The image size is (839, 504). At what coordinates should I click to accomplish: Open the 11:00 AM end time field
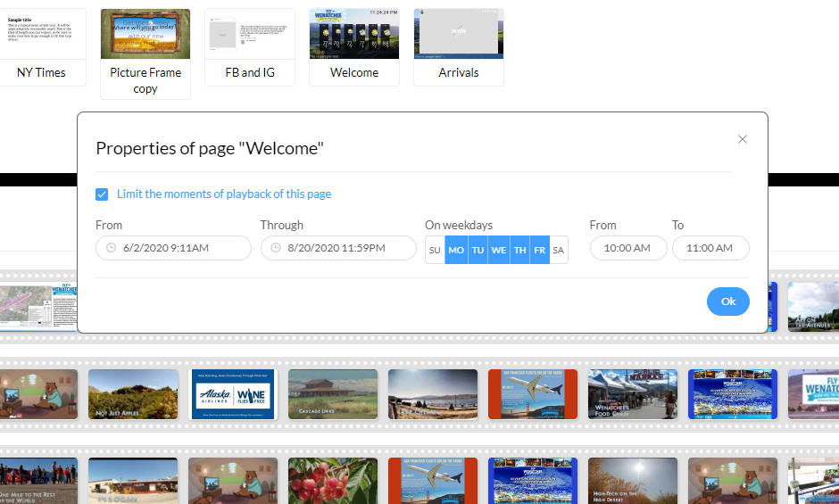click(710, 248)
